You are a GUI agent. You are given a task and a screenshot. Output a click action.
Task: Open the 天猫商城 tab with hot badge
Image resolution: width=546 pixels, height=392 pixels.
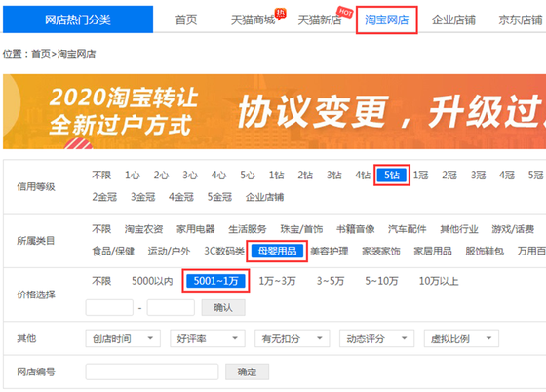(x=253, y=20)
